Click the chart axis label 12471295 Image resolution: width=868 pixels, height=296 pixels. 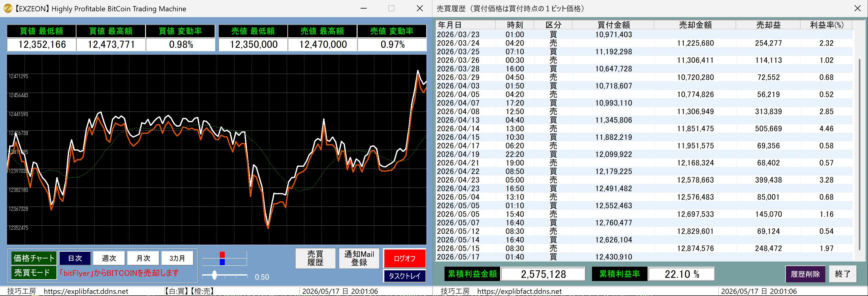pyautogui.click(x=18, y=77)
